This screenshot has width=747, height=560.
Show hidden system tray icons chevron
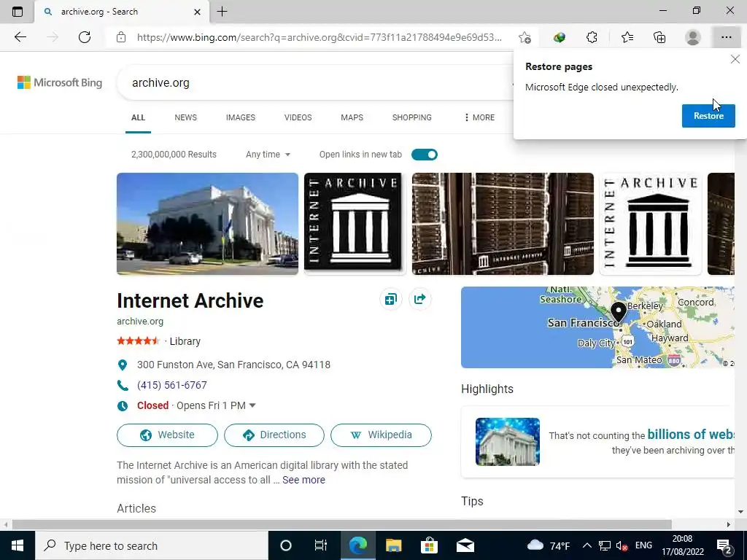[587, 545]
